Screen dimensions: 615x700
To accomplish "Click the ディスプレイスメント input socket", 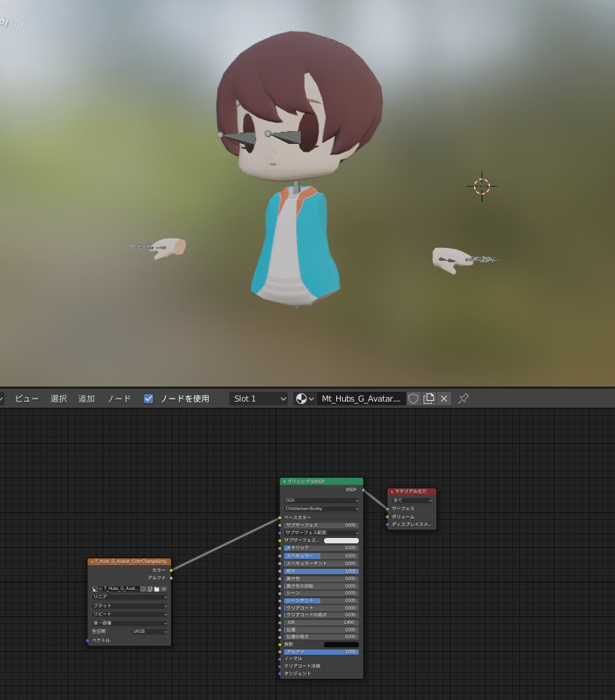I will pos(387,524).
